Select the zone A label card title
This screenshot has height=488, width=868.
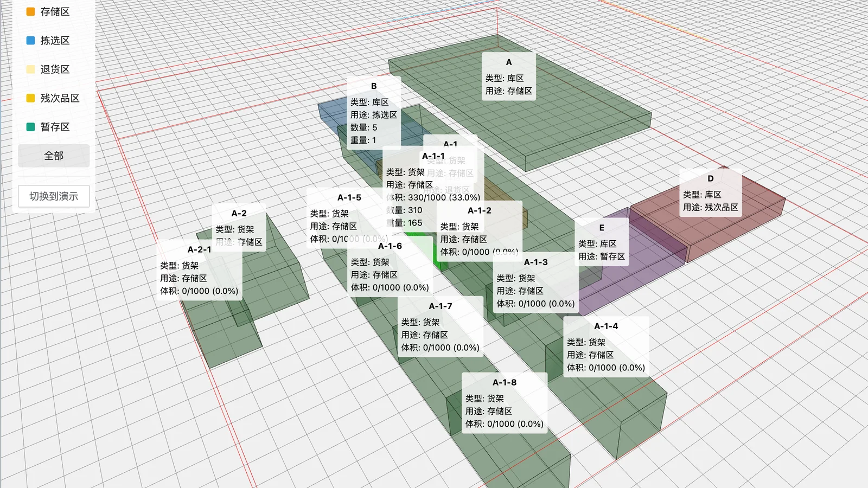pyautogui.click(x=509, y=62)
